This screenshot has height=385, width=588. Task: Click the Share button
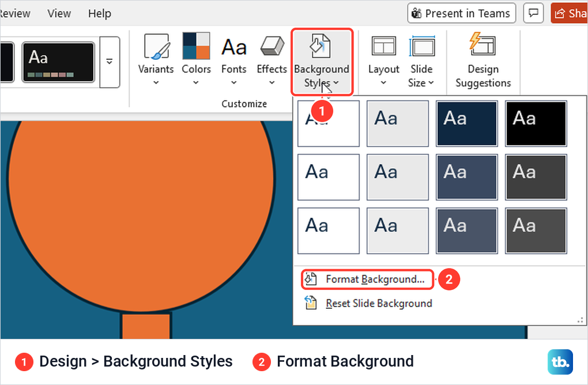(x=569, y=13)
